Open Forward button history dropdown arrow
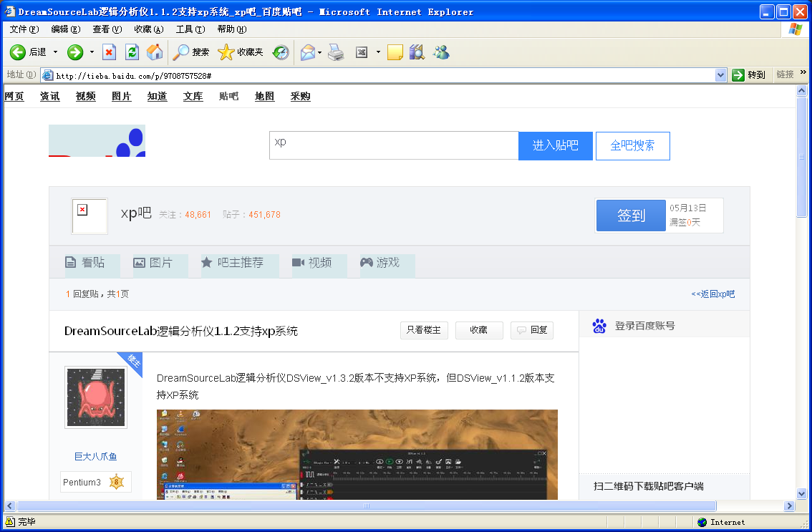This screenshot has height=532, width=812. [92, 52]
